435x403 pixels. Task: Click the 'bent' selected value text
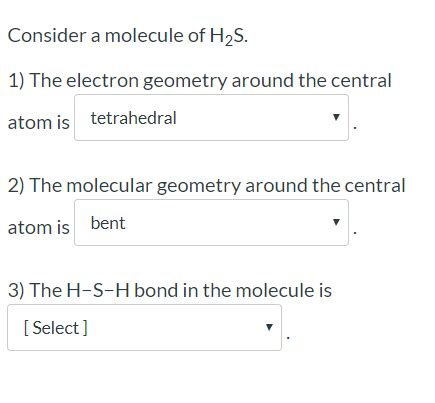108,223
